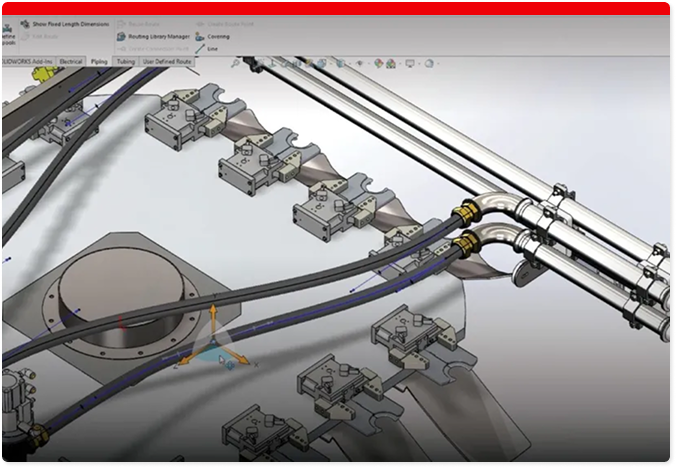676x468 pixels.
Task: Expand the Hide/Show Items dropdown arrow
Action: (368, 63)
